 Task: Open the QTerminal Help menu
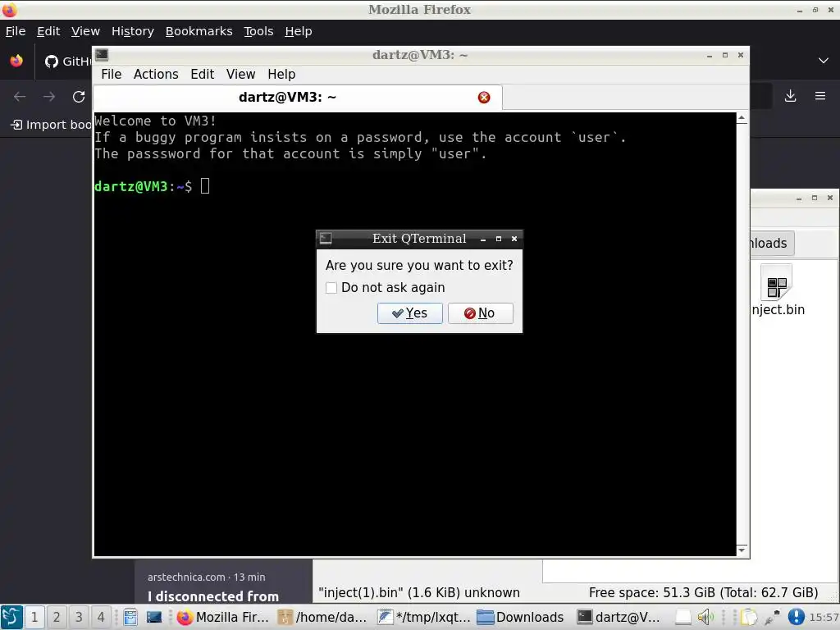tap(281, 74)
